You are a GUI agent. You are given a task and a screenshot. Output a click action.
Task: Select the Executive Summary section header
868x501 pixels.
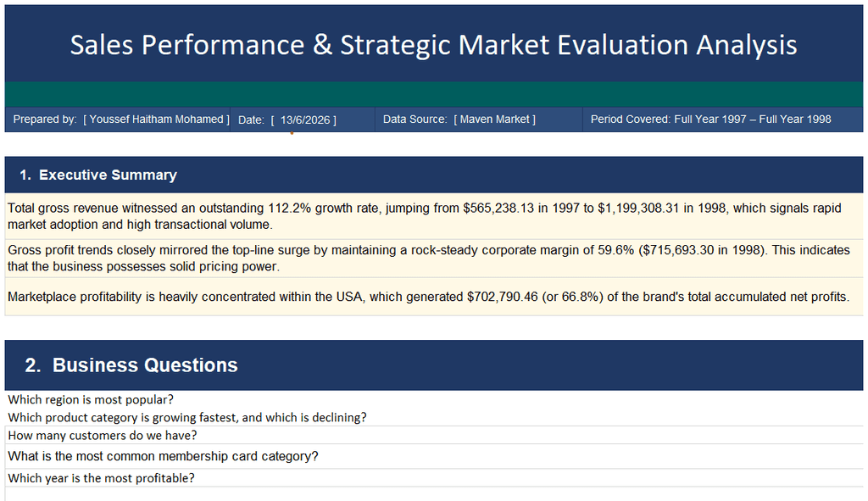(433, 175)
